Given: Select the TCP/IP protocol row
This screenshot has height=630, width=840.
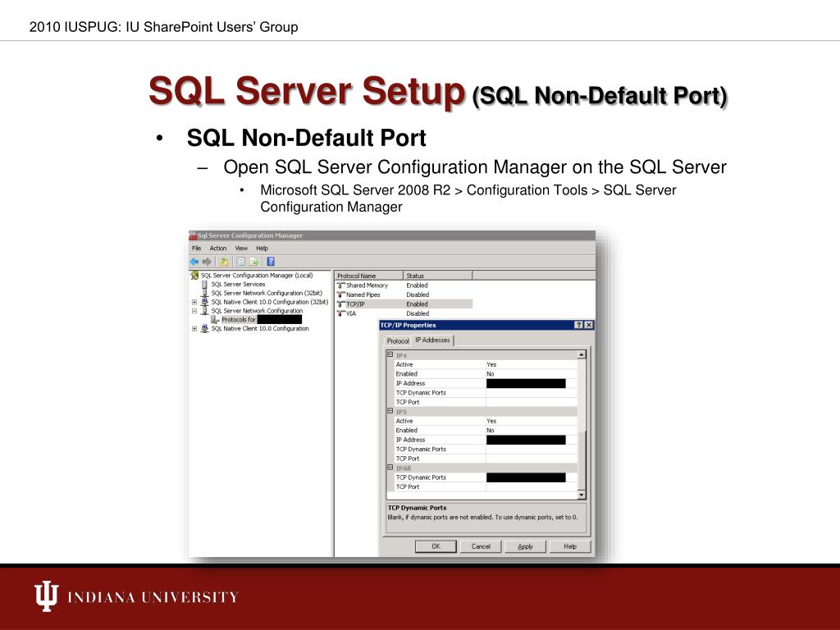Looking at the screenshot, I should pyautogui.click(x=404, y=304).
